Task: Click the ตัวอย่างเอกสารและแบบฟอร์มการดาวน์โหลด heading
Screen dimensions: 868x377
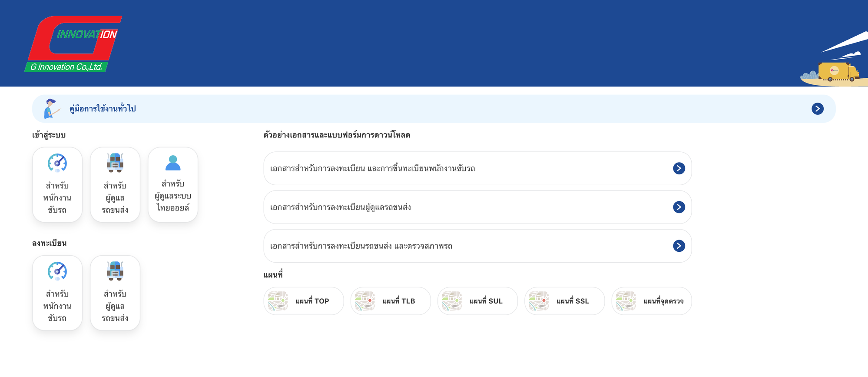Action: click(337, 135)
